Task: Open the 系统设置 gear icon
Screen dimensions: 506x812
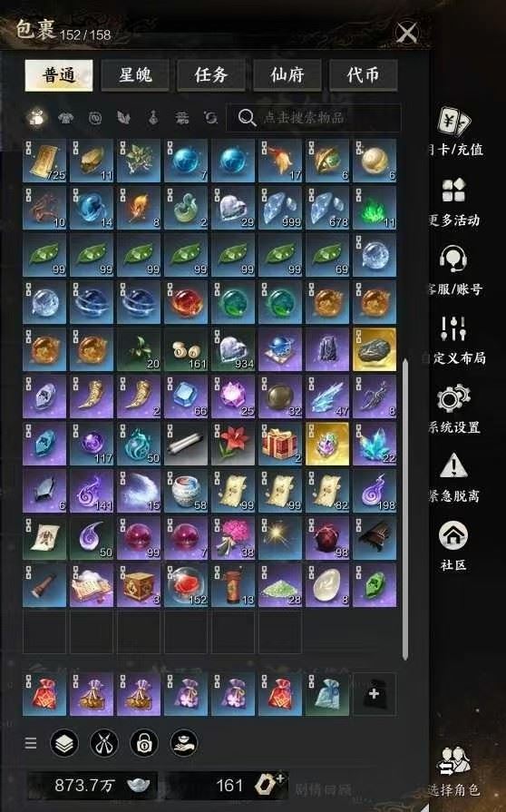Action: [x=453, y=398]
